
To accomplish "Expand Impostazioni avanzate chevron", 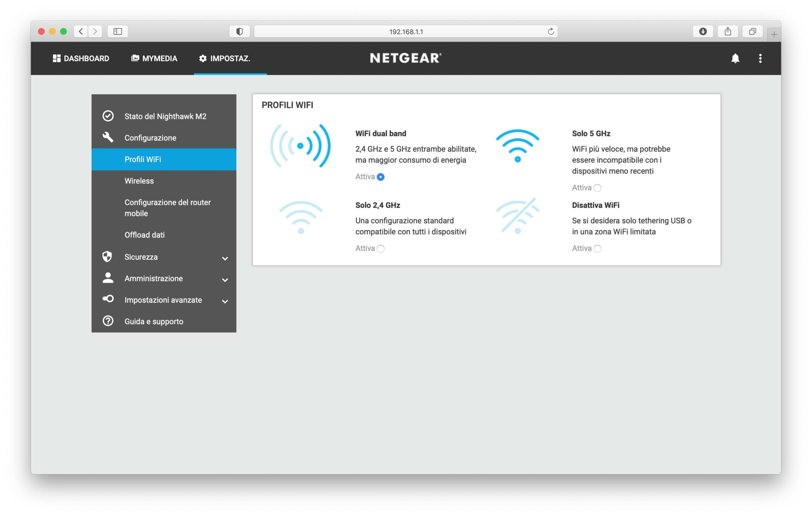I will coord(225,301).
